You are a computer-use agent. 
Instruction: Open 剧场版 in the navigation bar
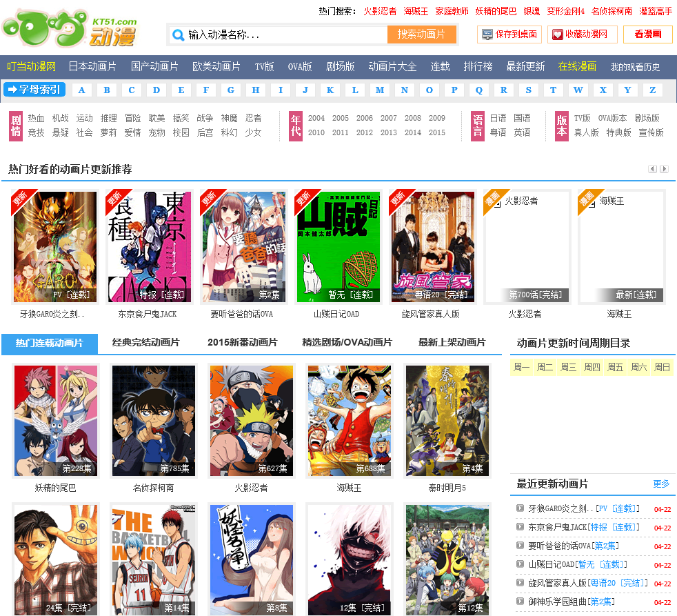[341, 66]
